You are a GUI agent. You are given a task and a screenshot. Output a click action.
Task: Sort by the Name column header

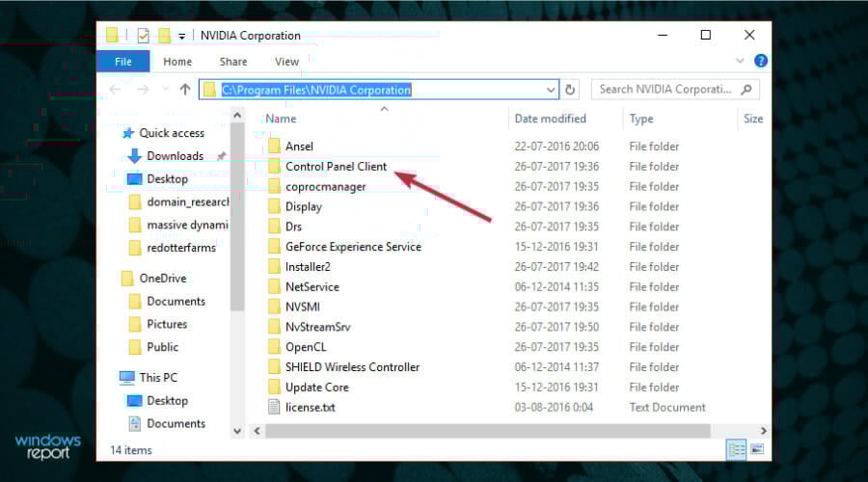281,119
